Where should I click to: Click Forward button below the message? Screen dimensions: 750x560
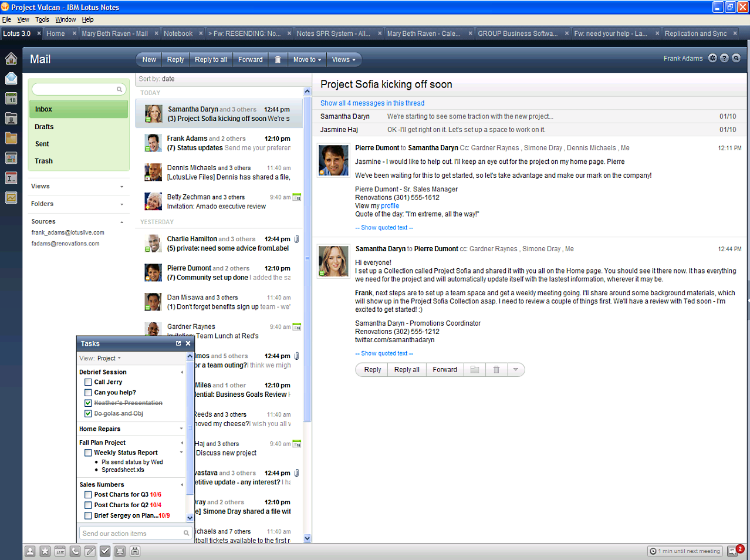[x=445, y=369]
